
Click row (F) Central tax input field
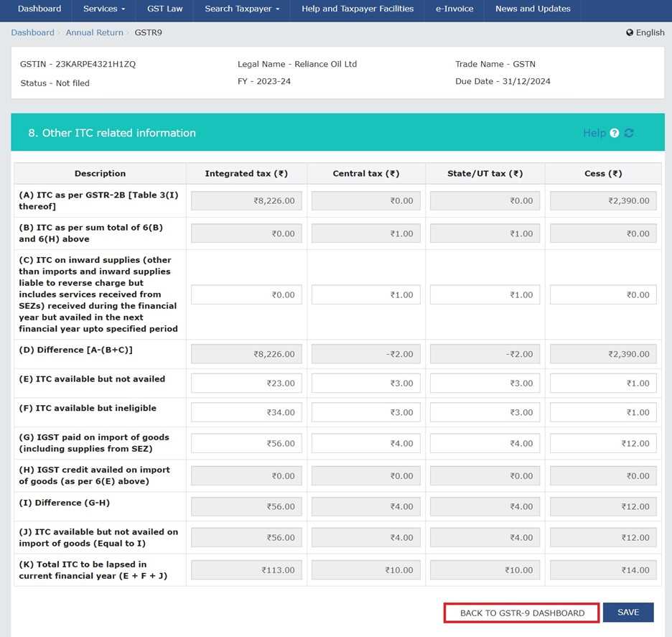365,412
